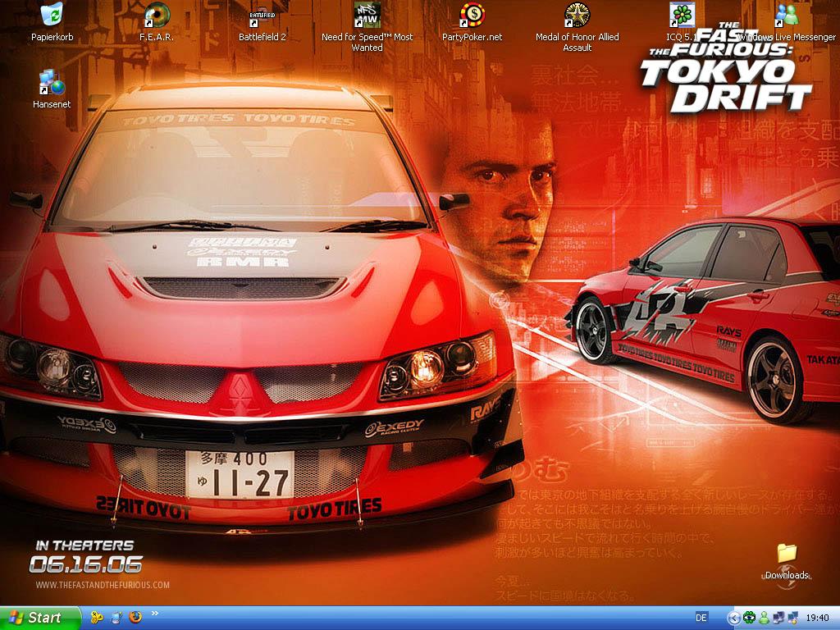Launch the F.E.A.R. game shortcut
The width and height of the screenshot is (840, 630).
tap(157, 15)
